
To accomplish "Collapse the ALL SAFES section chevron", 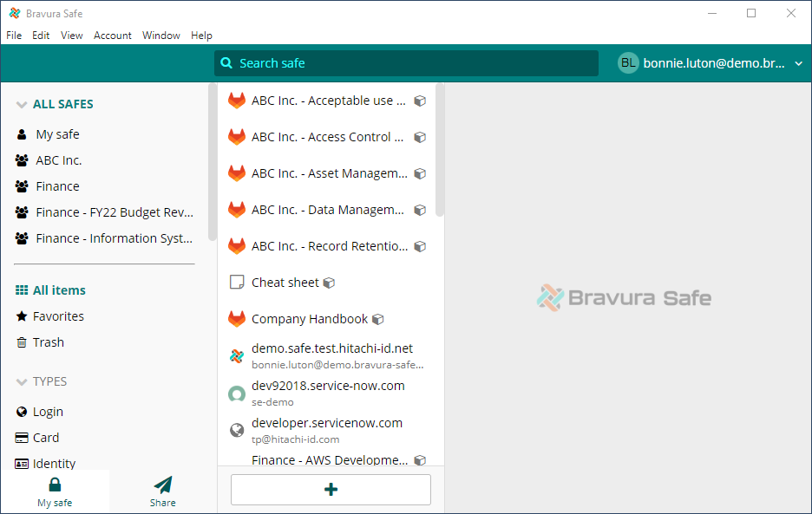I will point(22,105).
